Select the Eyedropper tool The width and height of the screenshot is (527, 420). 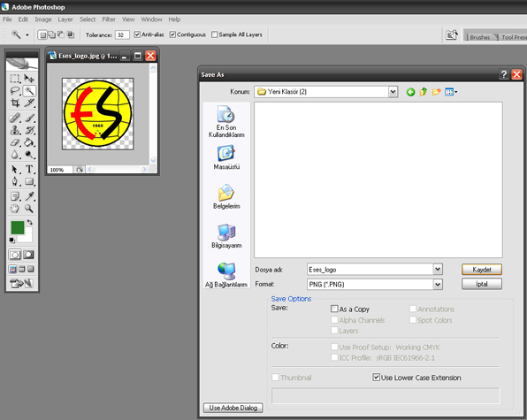click(29, 196)
